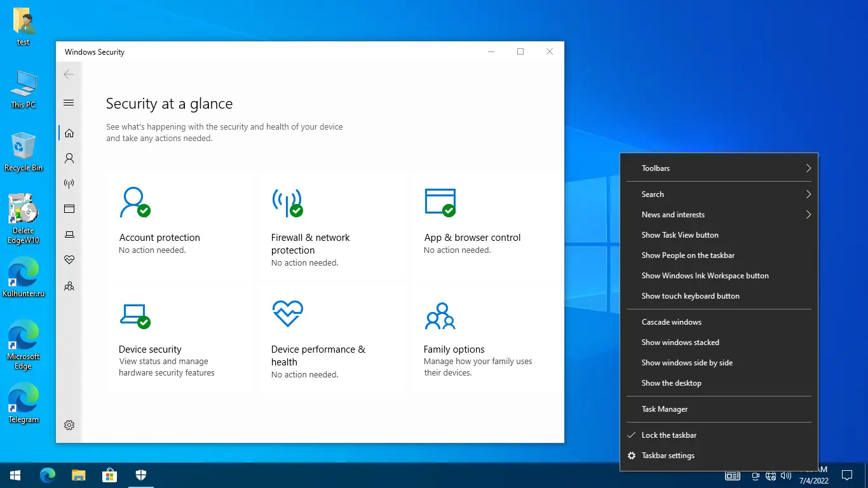Image resolution: width=868 pixels, height=488 pixels.
Task: Open the Device performance & health heading
Action: tap(318, 356)
